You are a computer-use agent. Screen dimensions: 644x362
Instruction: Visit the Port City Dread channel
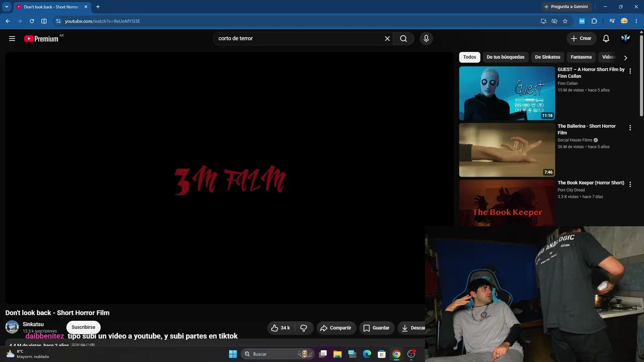coord(571,190)
